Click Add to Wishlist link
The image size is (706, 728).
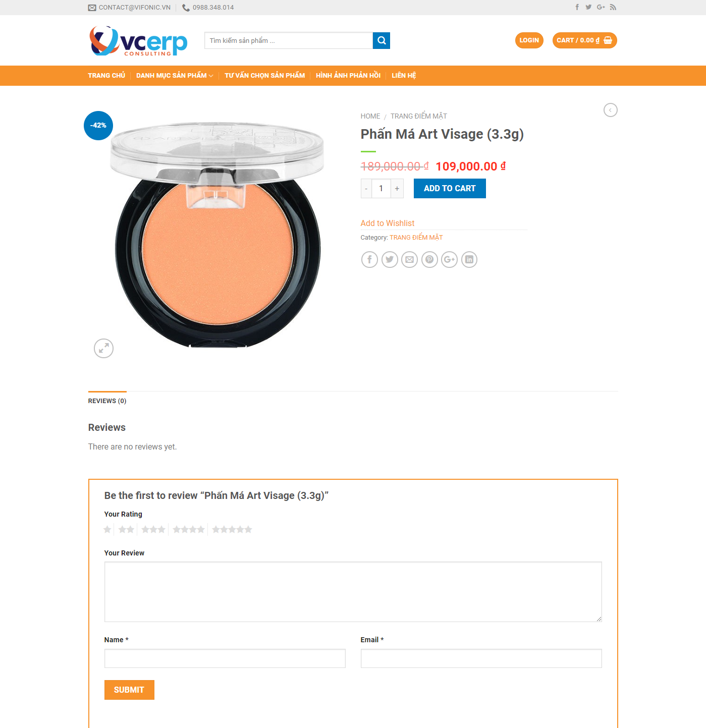[x=388, y=223]
